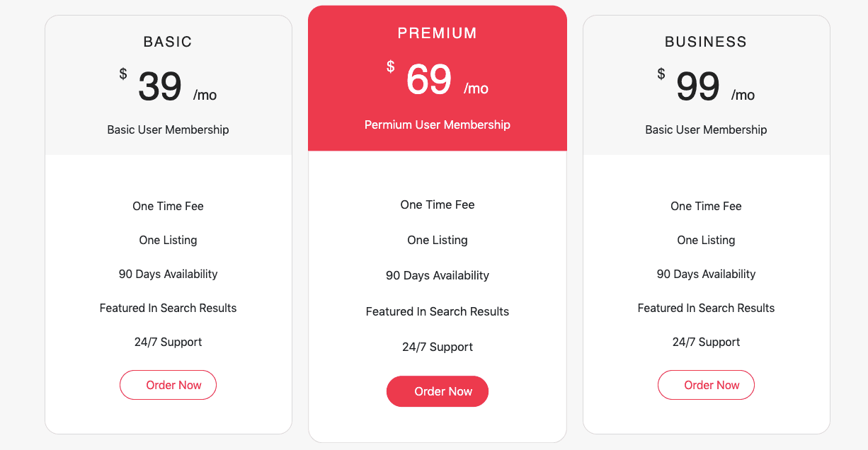The width and height of the screenshot is (868, 450).
Task: Click the Premium plan Order Now button
Action: 437,391
